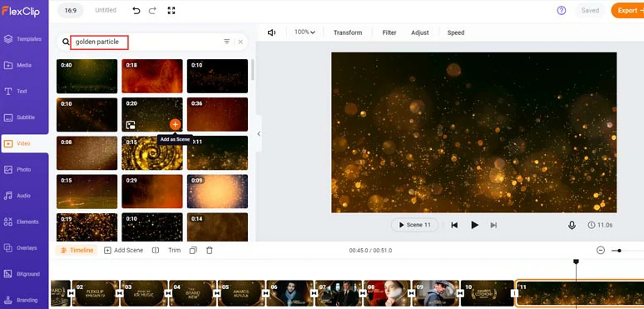This screenshot has width=644, height=309.
Task: Open the Speed options
Action: click(x=456, y=32)
